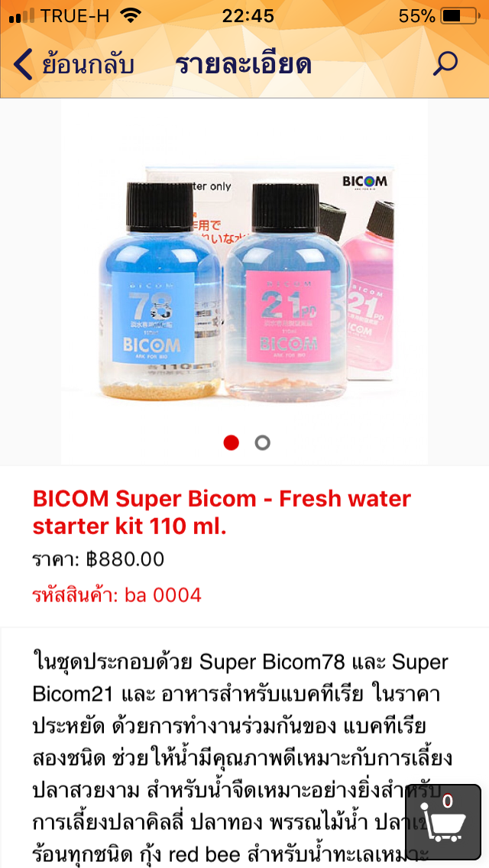Tap the cart item count badge
The image size is (489, 868).
448,801
